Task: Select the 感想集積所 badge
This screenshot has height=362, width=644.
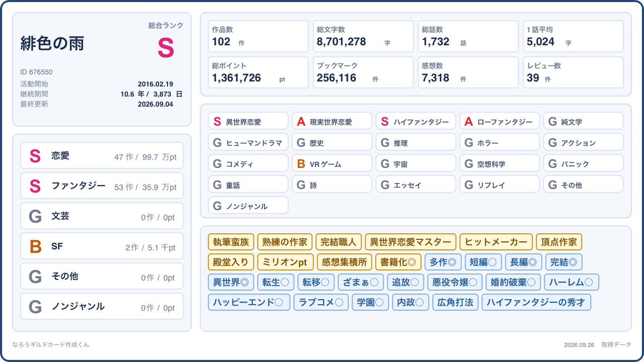Action: pyautogui.click(x=344, y=262)
